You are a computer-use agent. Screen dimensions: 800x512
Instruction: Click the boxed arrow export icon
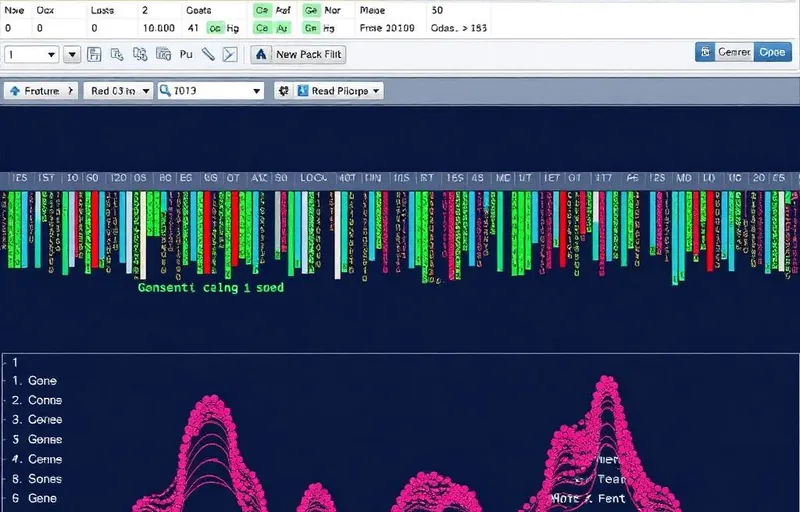230,54
